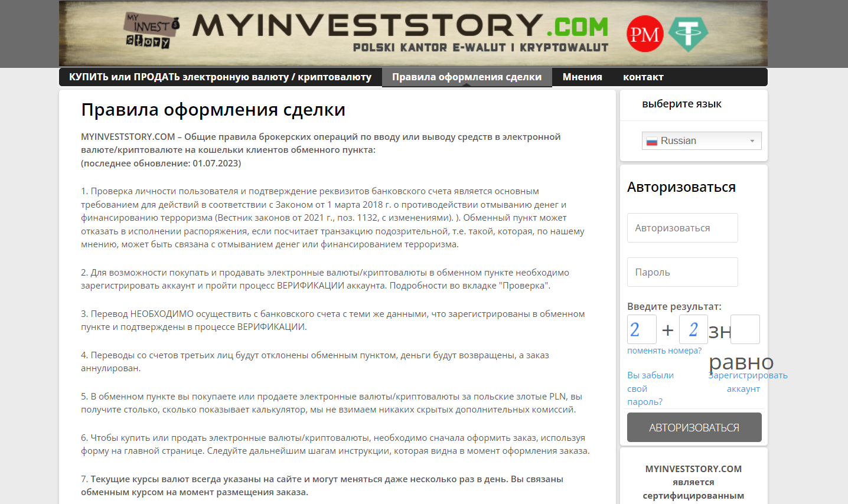Image resolution: width=848 pixels, height=504 pixels.
Task: Open the Russian language dropdown
Action: click(702, 140)
